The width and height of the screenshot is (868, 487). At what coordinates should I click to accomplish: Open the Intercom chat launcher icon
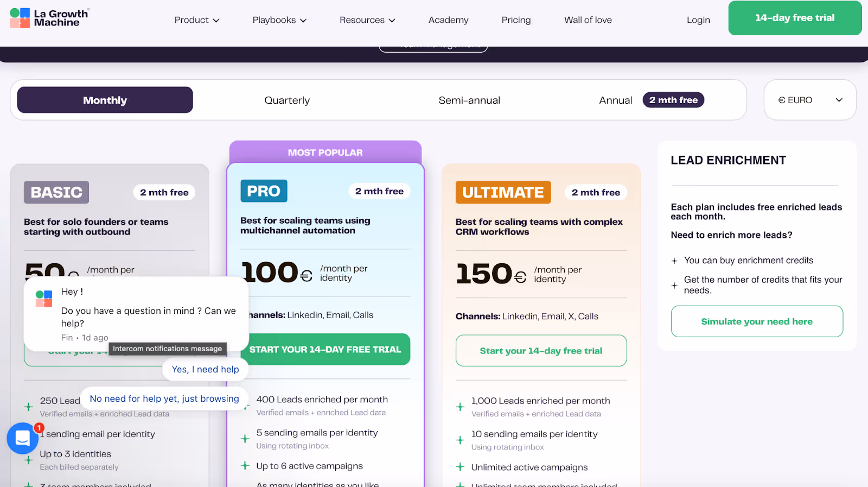[x=23, y=438]
